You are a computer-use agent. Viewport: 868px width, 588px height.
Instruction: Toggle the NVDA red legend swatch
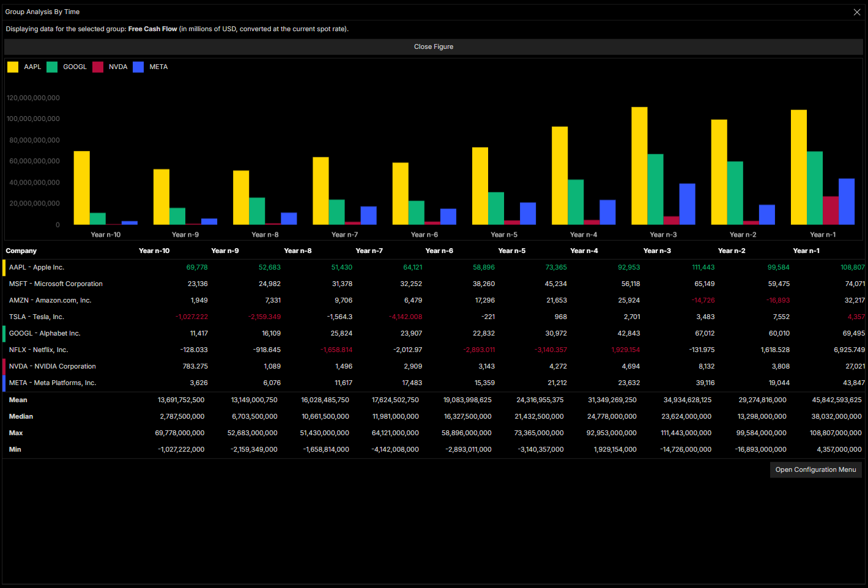tap(98, 67)
